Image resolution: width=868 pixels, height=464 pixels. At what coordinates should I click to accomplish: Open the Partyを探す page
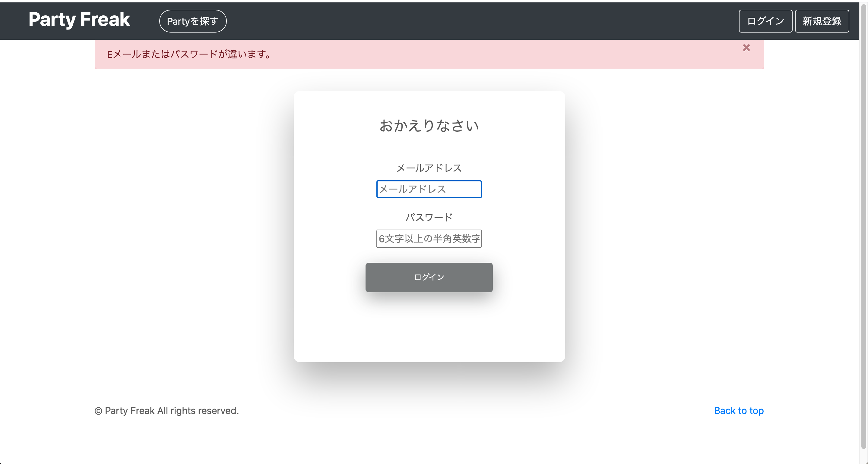(x=193, y=21)
